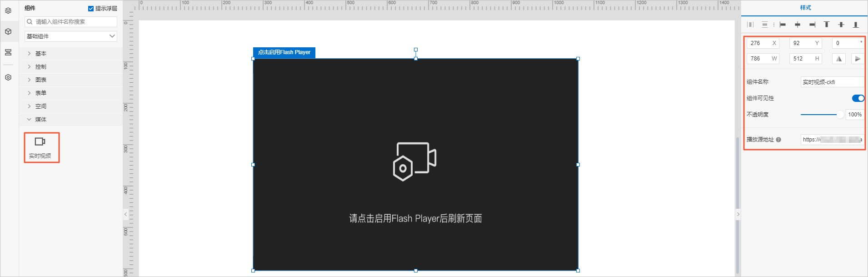868x277 pixels.
Task: Click the rotation angle field
Action: pyautogui.click(x=848, y=43)
